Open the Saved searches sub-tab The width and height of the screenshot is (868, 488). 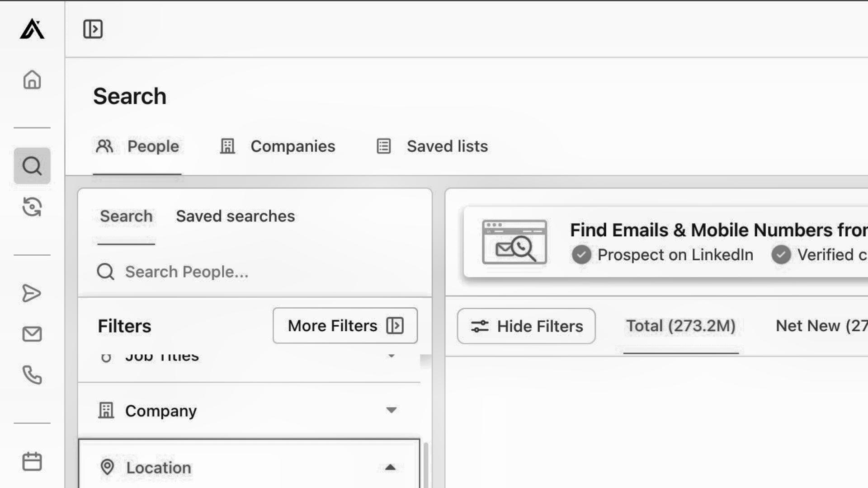coord(235,216)
